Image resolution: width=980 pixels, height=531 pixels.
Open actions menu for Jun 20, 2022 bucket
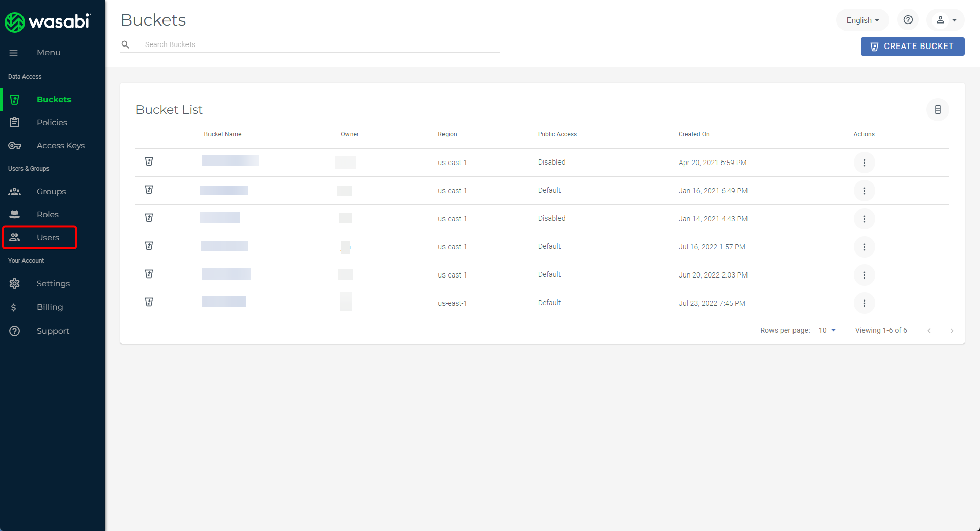(864, 275)
